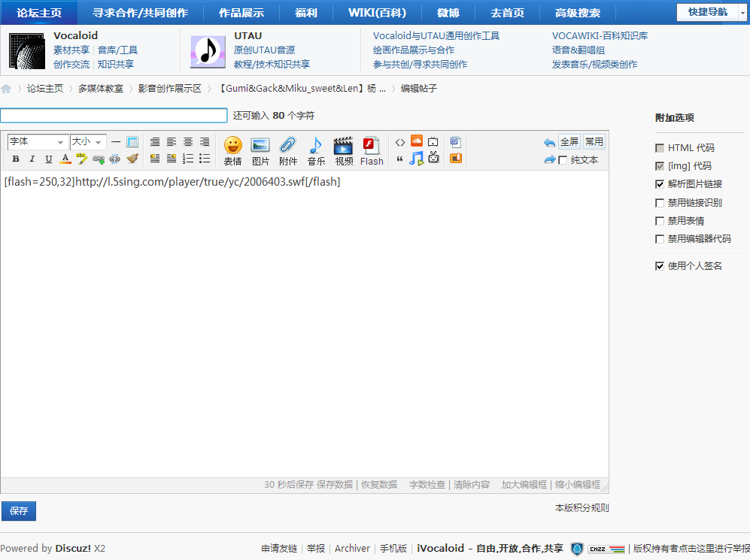
Task: Open 高级搜索 in the navigation bar
Action: 578,13
